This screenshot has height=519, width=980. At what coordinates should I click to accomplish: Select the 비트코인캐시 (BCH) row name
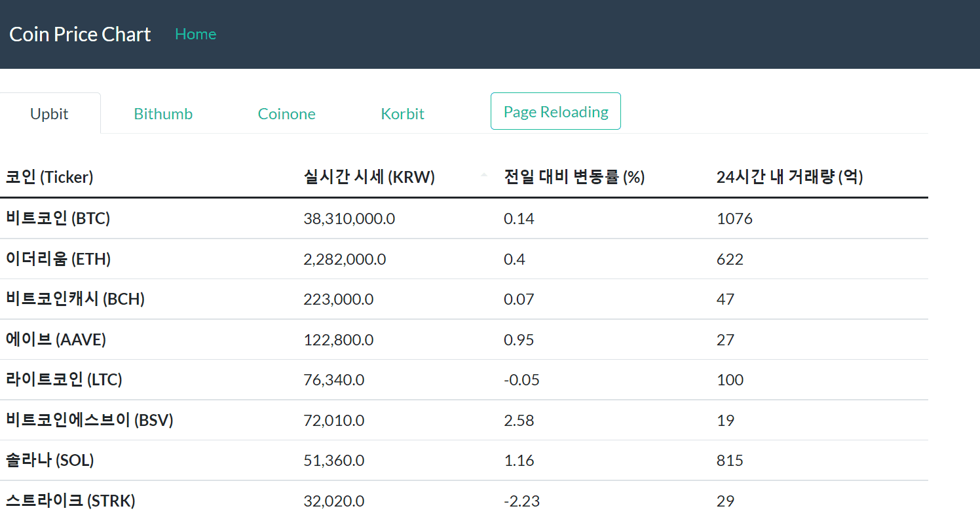(x=75, y=299)
